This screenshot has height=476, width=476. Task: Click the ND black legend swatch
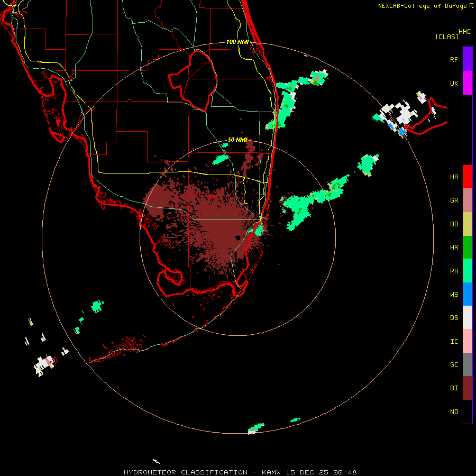467,411
